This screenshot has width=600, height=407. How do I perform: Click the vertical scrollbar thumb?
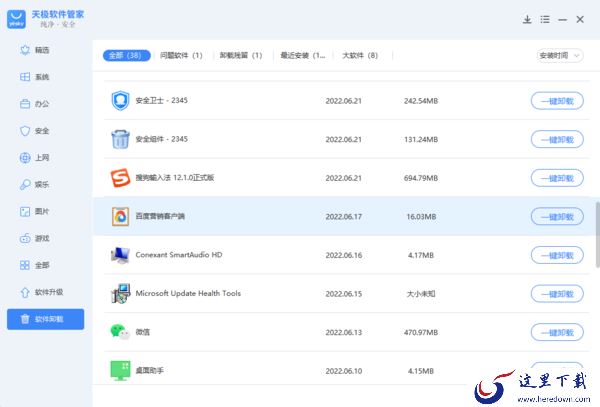pyautogui.click(x=597, y=235)
